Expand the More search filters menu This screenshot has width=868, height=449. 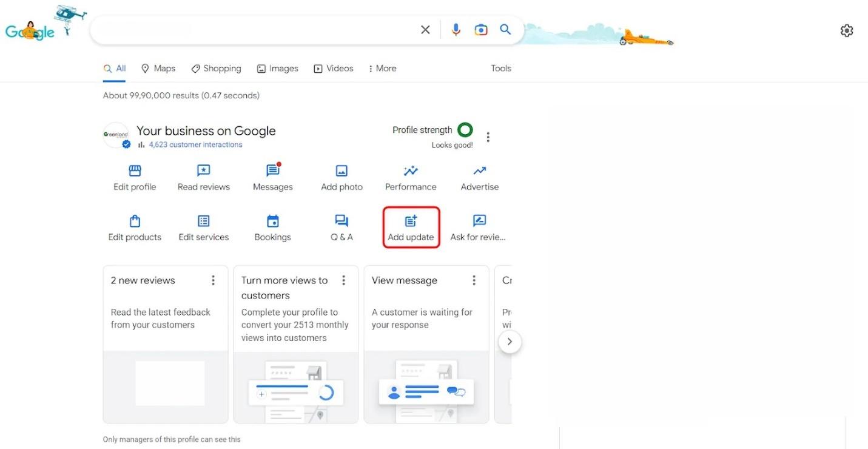383,69
